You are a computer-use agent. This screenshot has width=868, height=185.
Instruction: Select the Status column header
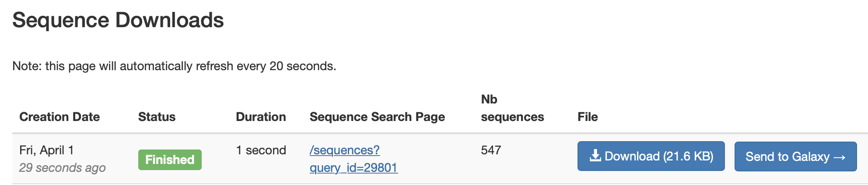tap(157, 117)
